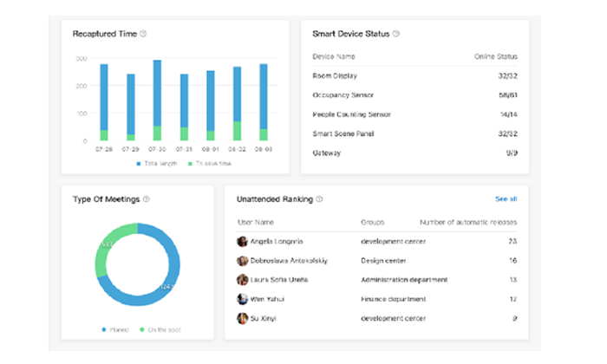Select the 08-01 bar in the chart
Viewport: 607px width, 364px height.
211,106
